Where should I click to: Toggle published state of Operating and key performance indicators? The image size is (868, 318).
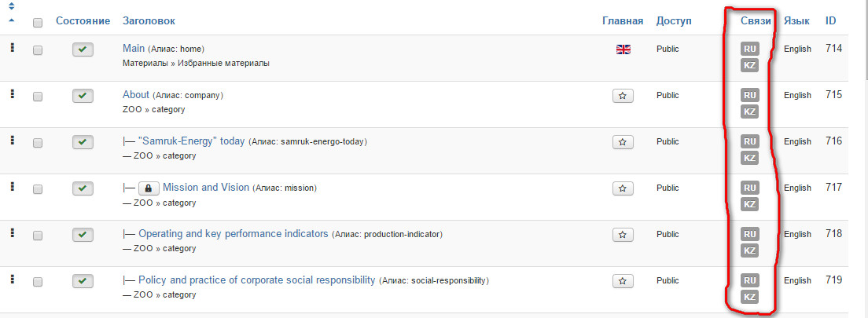tap(83, 235)
